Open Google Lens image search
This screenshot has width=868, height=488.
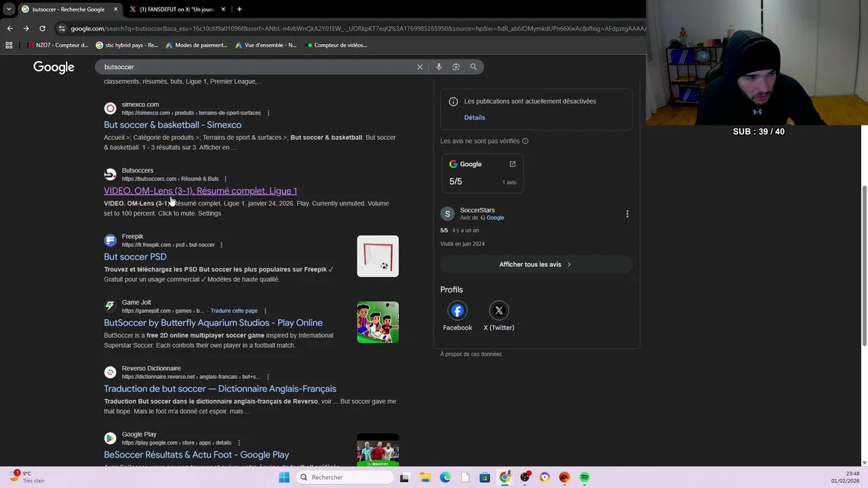[x=456, y=67]
